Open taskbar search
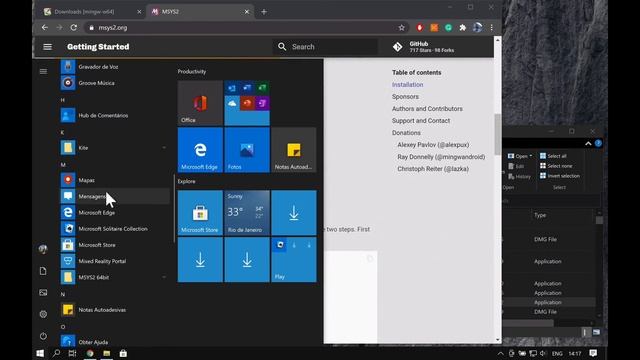 [x=56, y=353]
